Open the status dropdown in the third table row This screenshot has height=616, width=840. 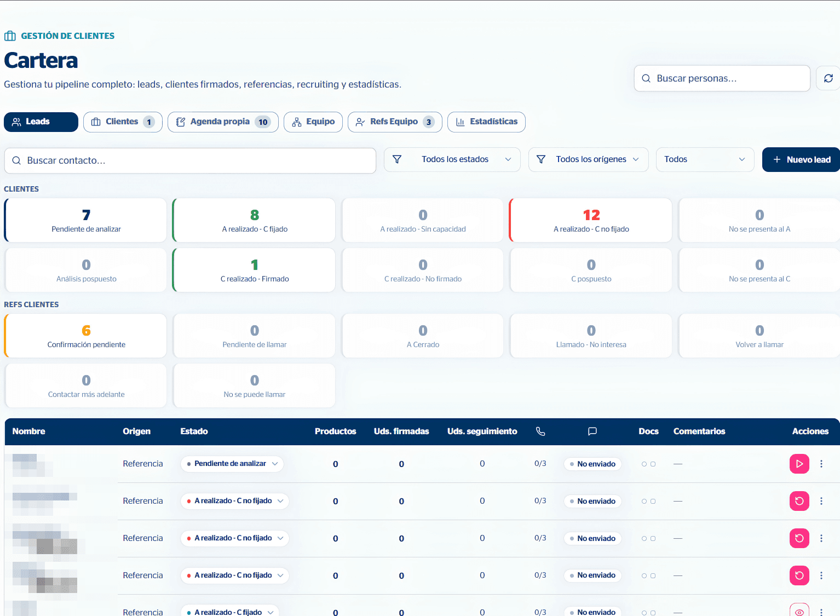pos(235,538)
